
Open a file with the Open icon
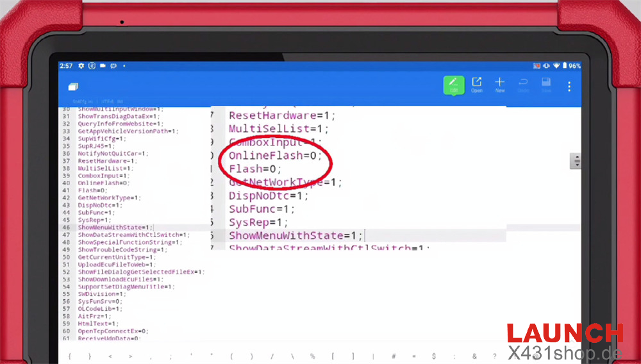tap(477, 85)
